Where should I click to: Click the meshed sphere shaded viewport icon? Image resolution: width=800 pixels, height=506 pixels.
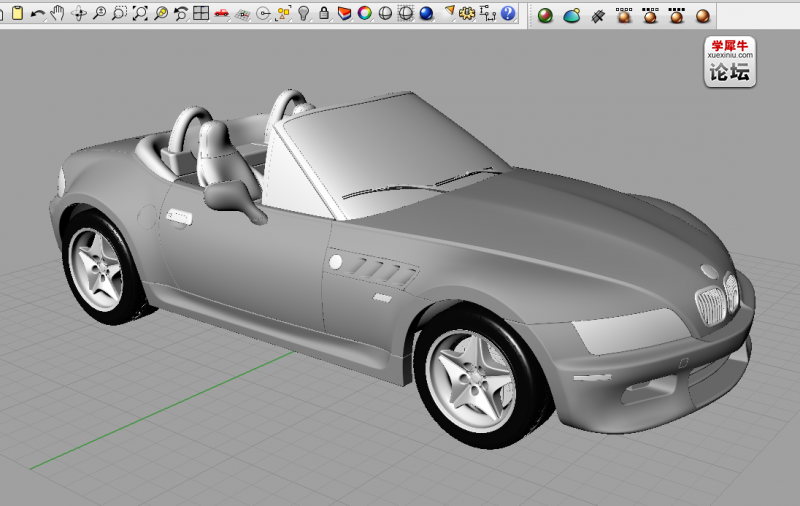(x=406, y=13)
